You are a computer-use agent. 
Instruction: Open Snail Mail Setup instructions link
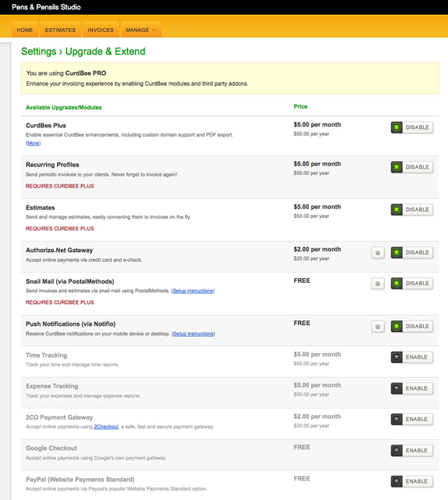193,291
